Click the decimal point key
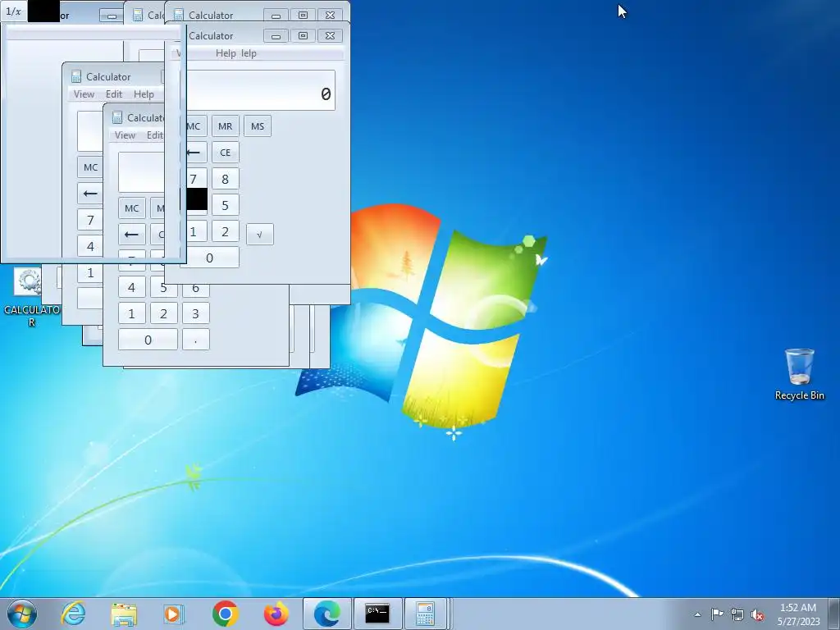 (x=195, y=340)
